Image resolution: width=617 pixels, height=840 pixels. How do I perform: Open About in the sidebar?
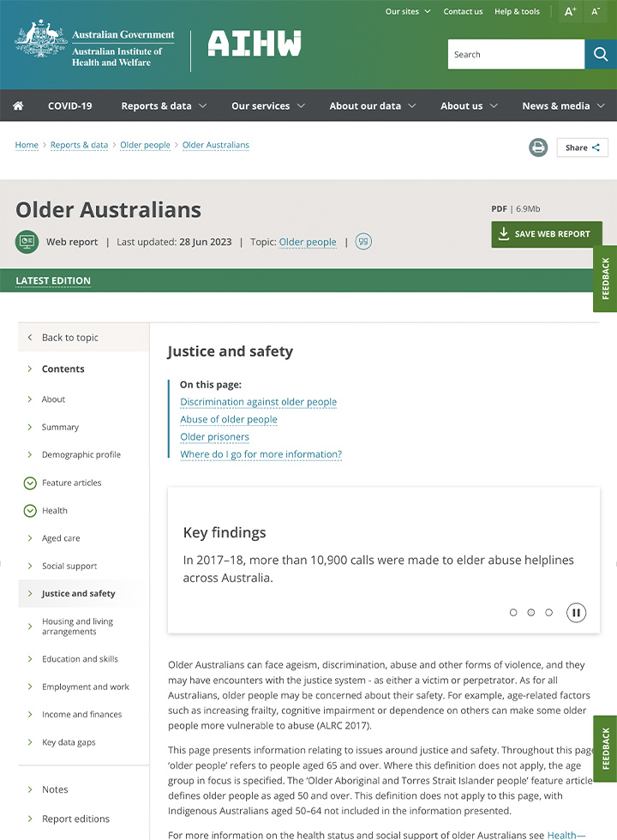(53, 399)
